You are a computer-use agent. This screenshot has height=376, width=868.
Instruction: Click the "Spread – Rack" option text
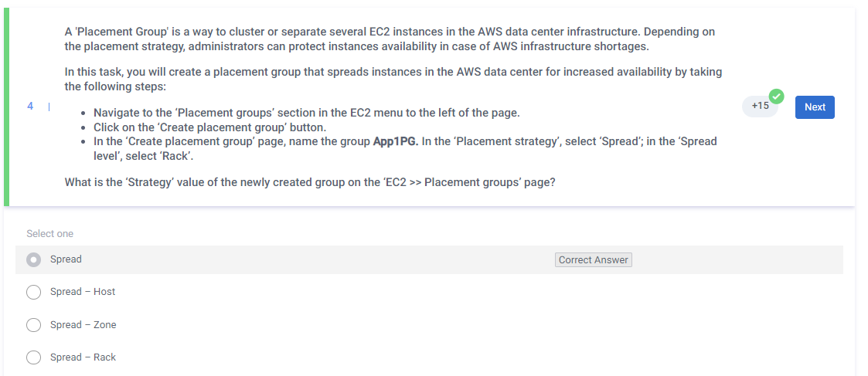tap(83, 357)
